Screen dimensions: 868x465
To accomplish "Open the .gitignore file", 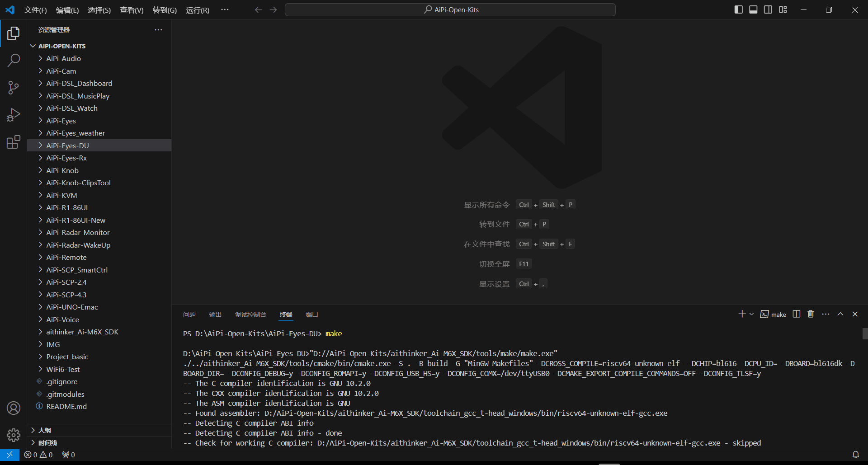I will pos(99,381).
